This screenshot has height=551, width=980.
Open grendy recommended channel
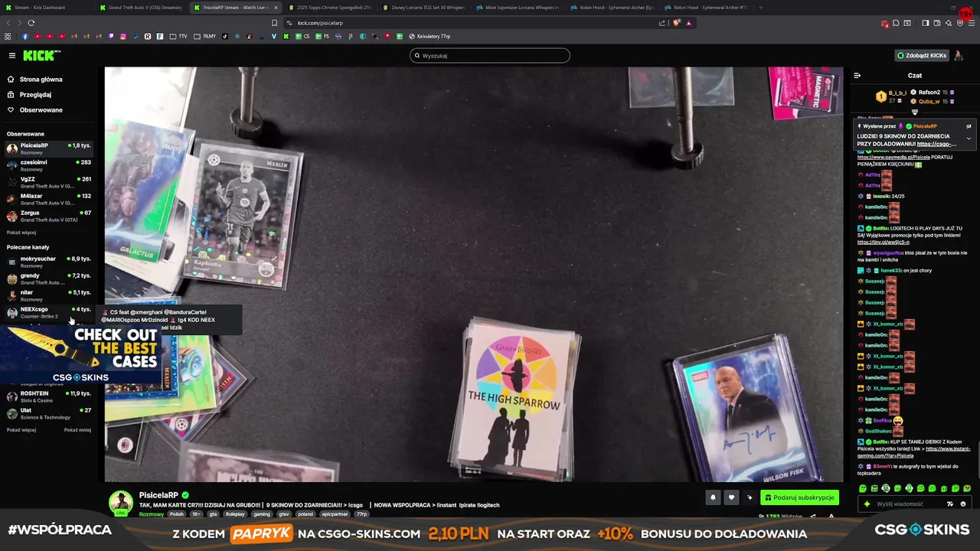(x=49, y=279)
